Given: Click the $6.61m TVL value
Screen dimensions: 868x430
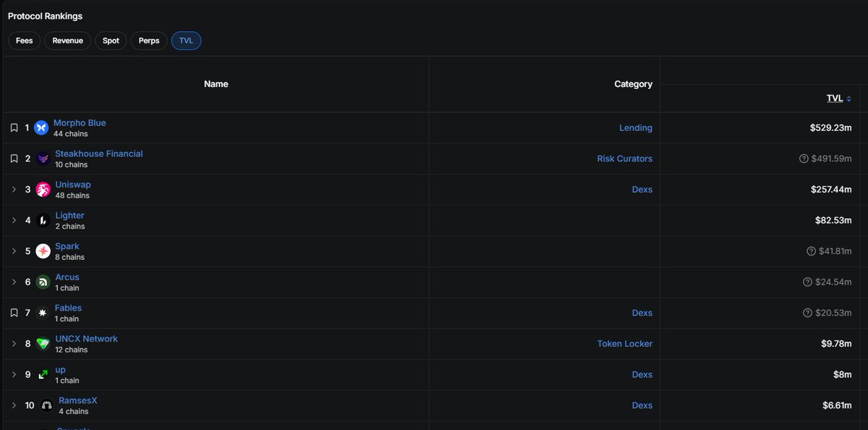Looking at the screenshot, I should tap(837, 405).
